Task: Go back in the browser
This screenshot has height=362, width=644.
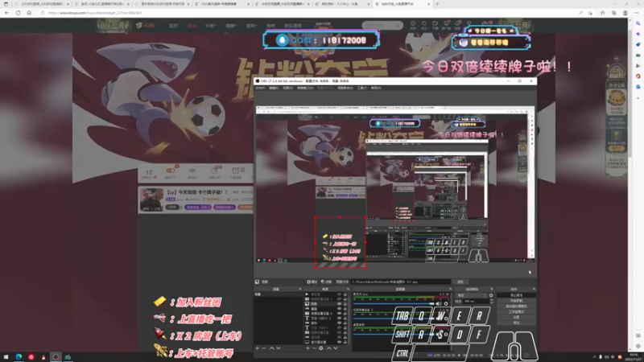Action: (x=7, y=13)
